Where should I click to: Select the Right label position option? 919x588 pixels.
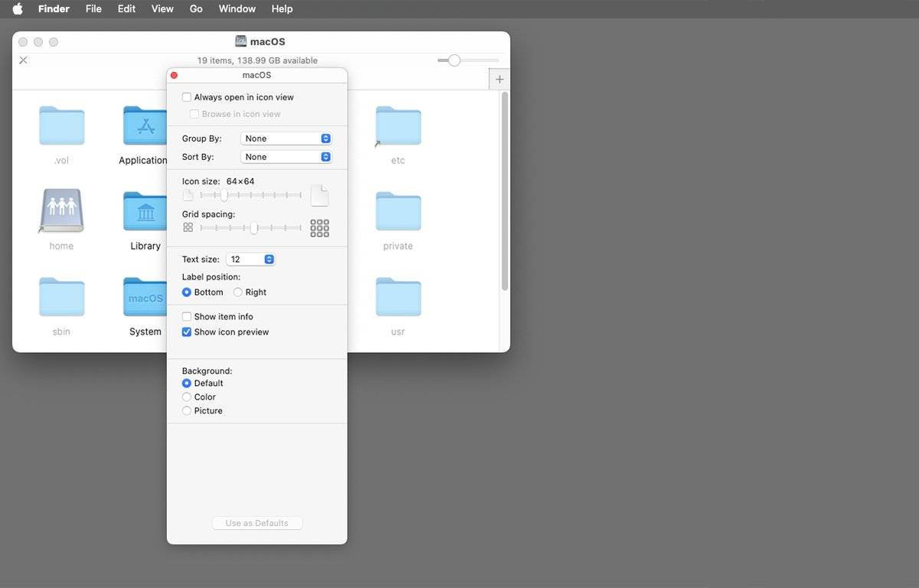pyautogui.click(x=238, y=292)
